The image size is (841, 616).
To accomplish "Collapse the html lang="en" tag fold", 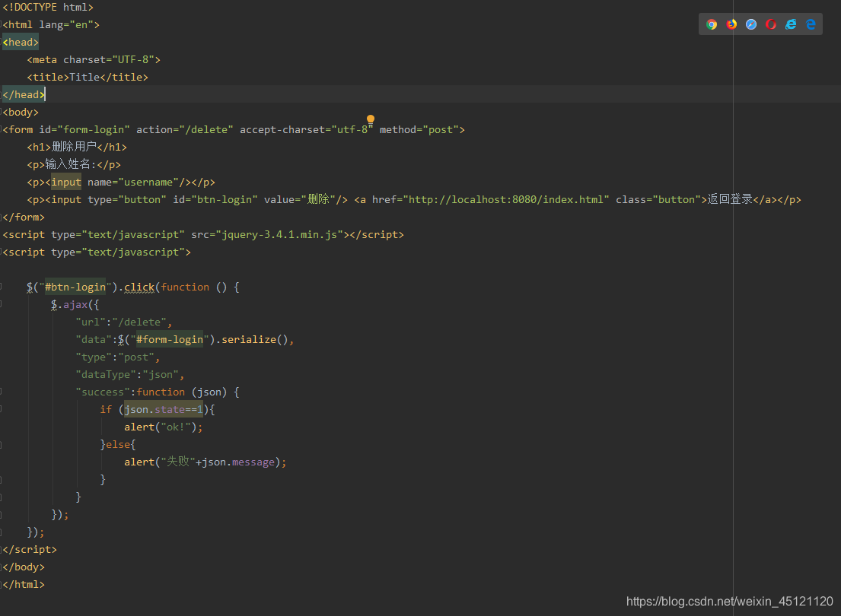I will point(1,24).
